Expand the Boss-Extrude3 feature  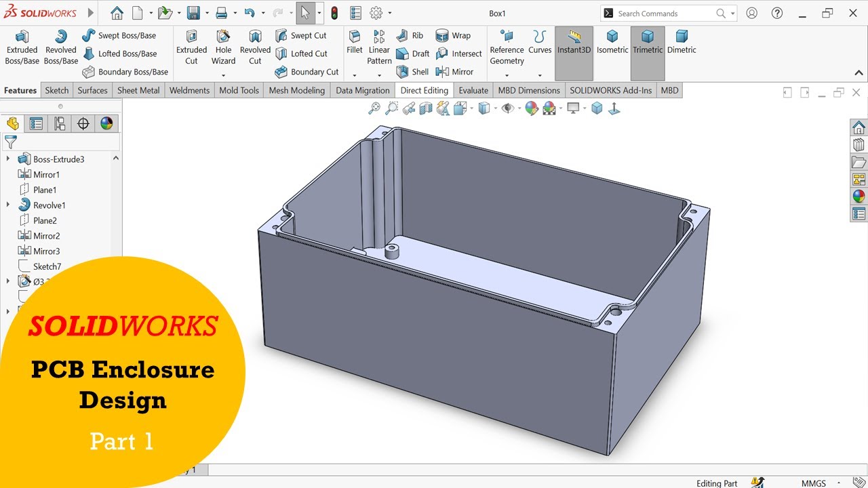point(8,159)
